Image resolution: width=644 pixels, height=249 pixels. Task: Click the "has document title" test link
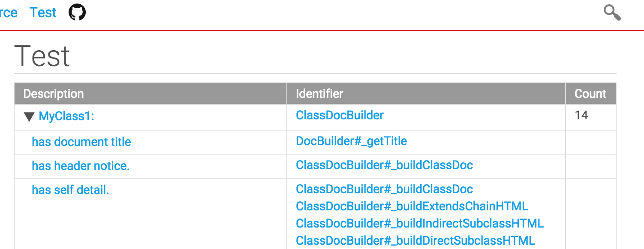[81, 142]
